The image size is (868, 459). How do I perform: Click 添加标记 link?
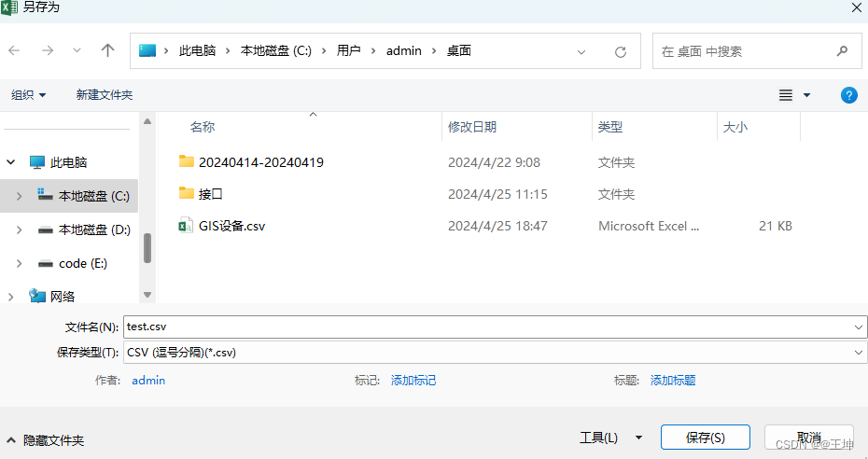413,381
